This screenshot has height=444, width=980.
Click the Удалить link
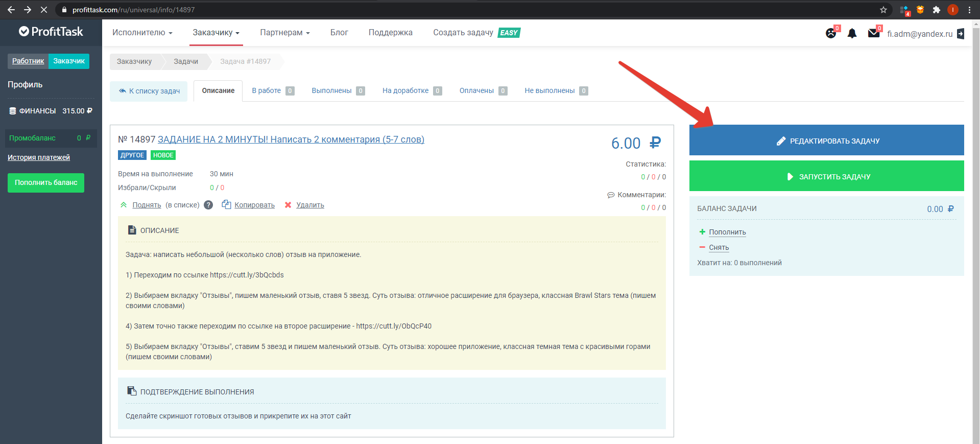click(310, 205)
